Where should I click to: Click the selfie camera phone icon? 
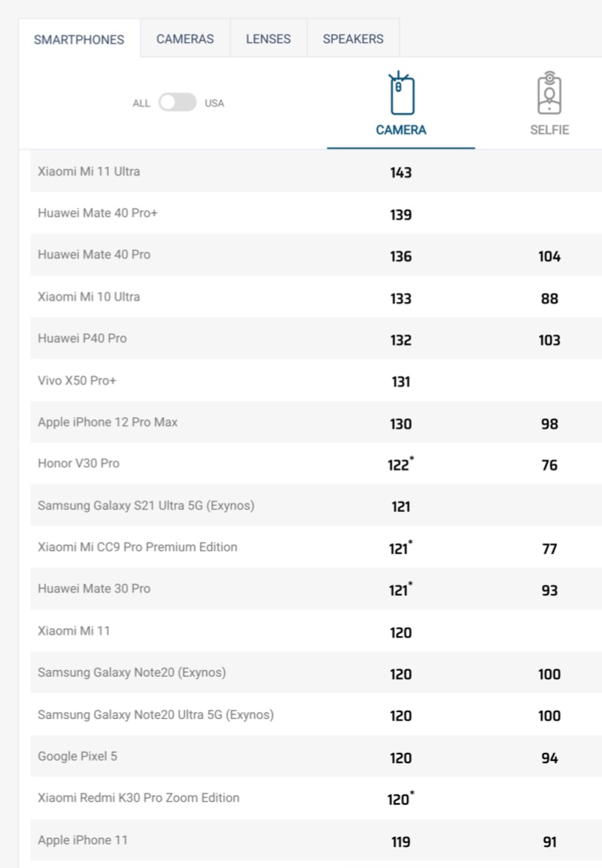click(549, 94)
